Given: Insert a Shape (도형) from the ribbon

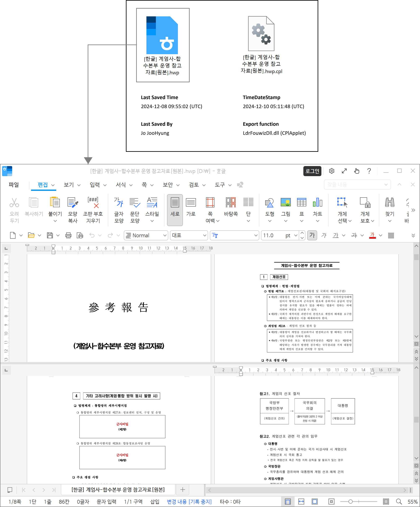Looking at the screenshot, I should tap(269, 203).
